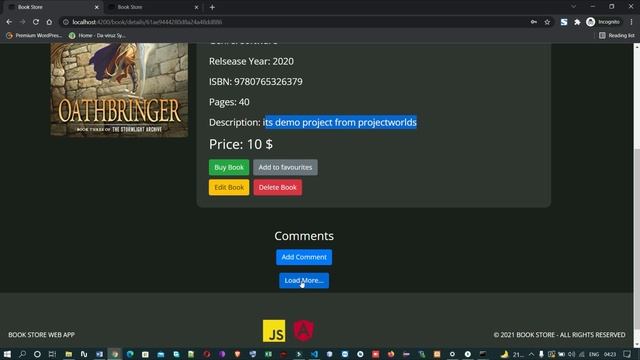Click the Oathbringer book cover image
640x360 pixels.
119,90
